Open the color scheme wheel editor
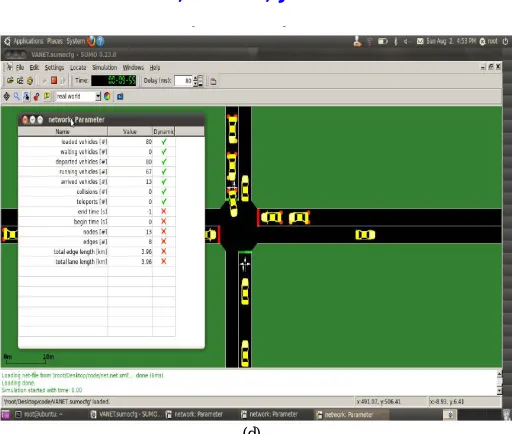 coord(107,97)
